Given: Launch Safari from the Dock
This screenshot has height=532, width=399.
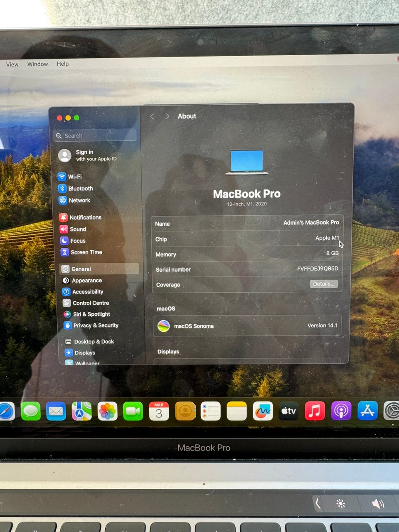Looking at the screenshot, I should click(x=6, y=411).
